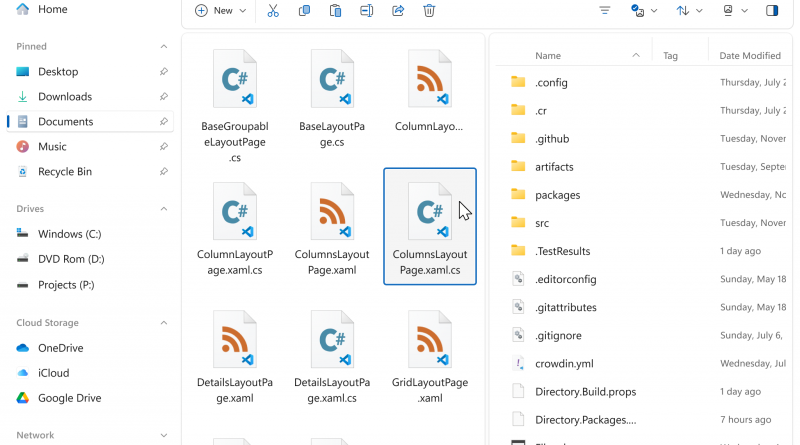This screenshot has height=445, width=800.
Task: Select the packages folder row
Action: point(644,194)
